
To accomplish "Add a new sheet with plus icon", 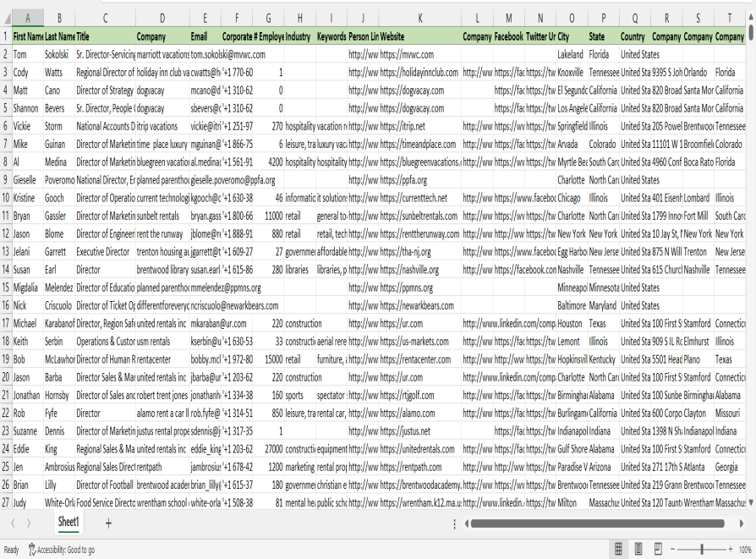I will 108,523.
